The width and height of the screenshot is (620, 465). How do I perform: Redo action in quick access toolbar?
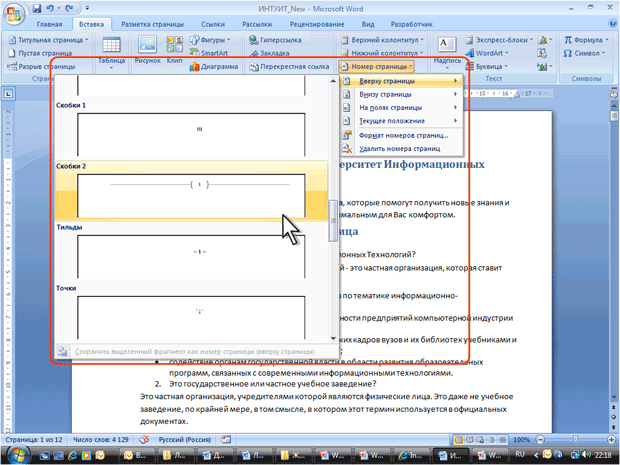coord(69,8)
